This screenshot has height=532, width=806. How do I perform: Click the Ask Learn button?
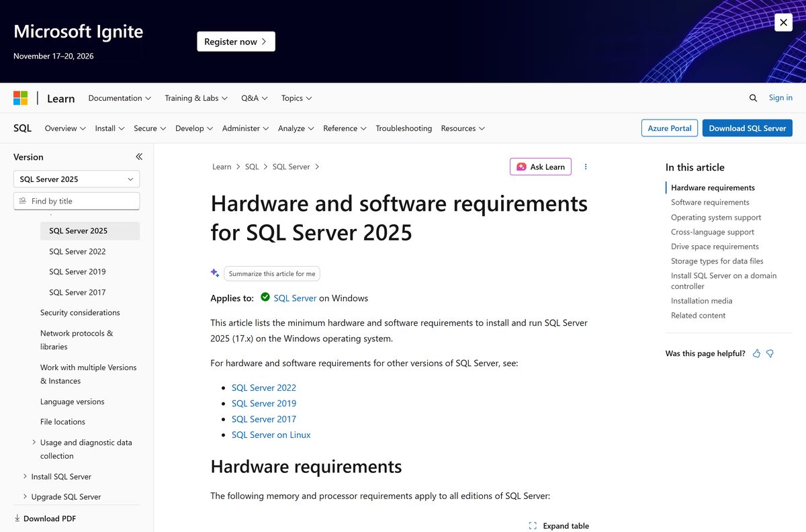click(541, 167)
